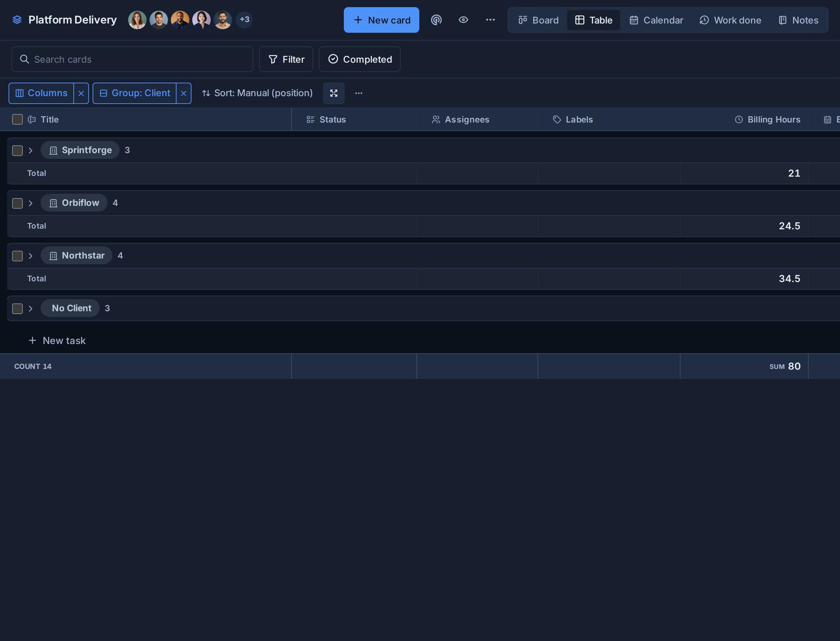Open the ellipsis menu after sort control
The height and width of the screenshot is (641, 840).
[359, 93]
